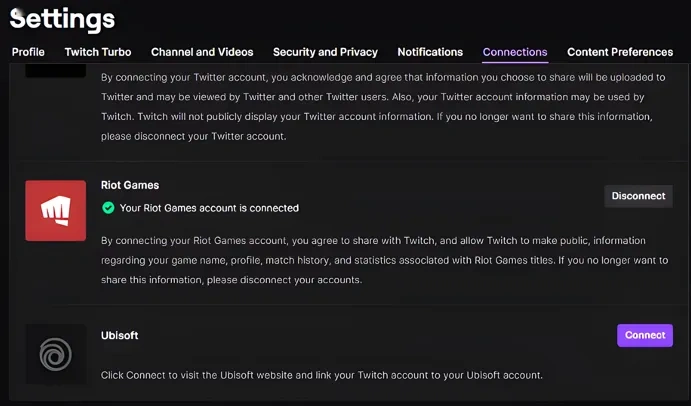This screenshot has width=691, height=406.
Task: Click the Ubisoft section title
Action: pyautogui.click(x=119, y=335)
